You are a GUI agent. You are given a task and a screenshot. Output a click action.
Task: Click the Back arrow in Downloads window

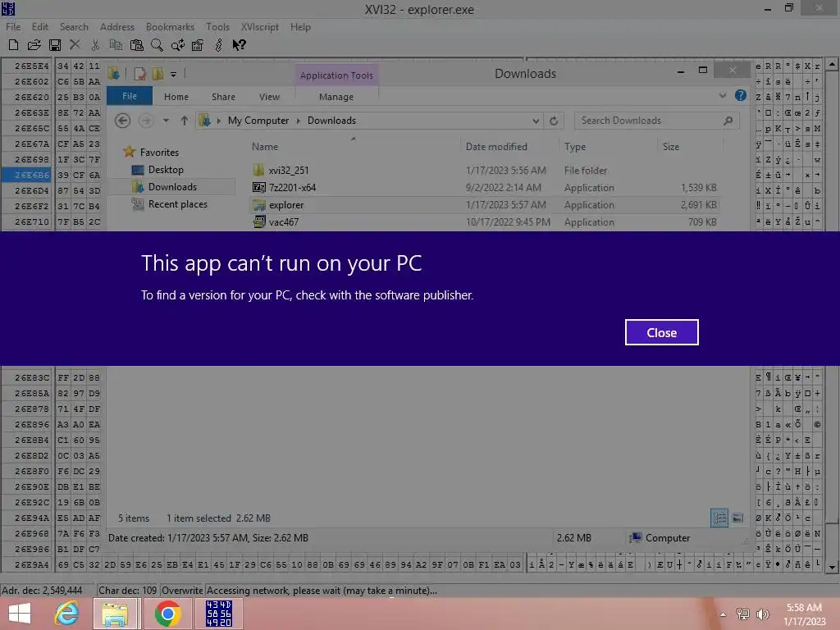click(x=123, y=121)
